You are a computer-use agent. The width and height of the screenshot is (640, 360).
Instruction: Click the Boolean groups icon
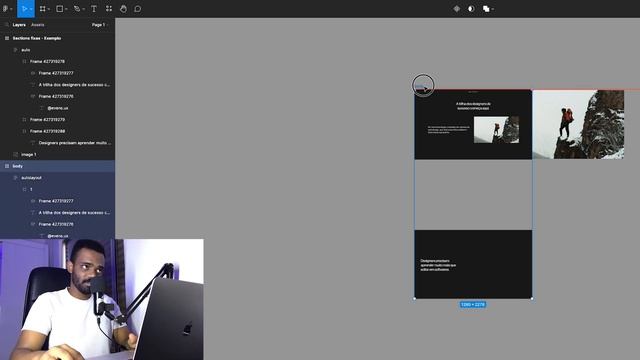pyautogui.click(x=486, y=9)
